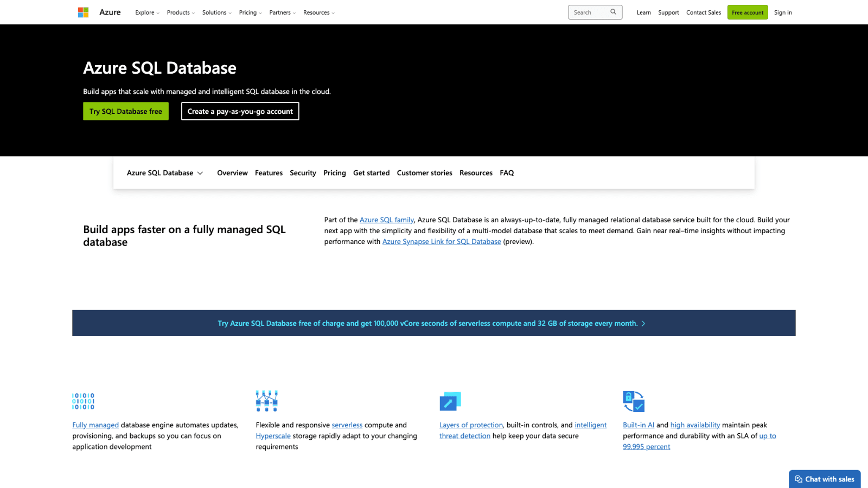
Task: Go to the Overview tab
Action: click(x=232, y=173)
